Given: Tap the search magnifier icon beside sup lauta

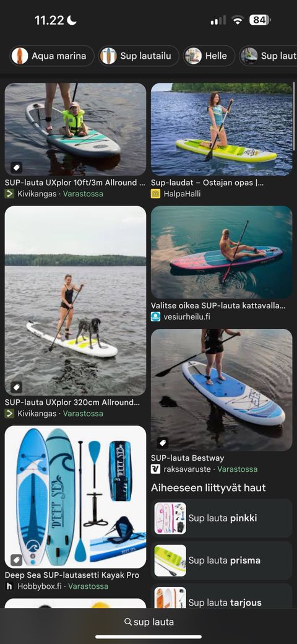Looking at the screenshot, I should coord(128,622).
